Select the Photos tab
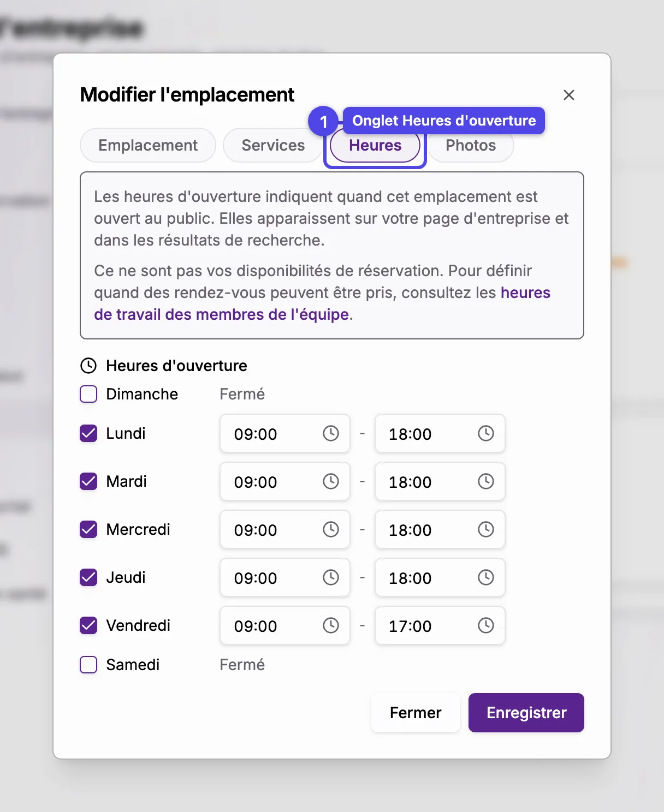This screenshot has height=812, width=664. click(x=471, y=145)
